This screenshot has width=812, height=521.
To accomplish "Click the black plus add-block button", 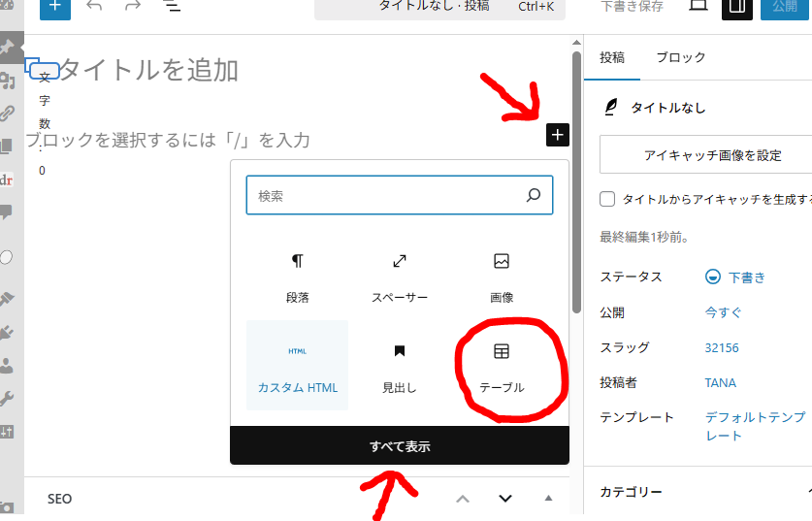I will (558, 135).
